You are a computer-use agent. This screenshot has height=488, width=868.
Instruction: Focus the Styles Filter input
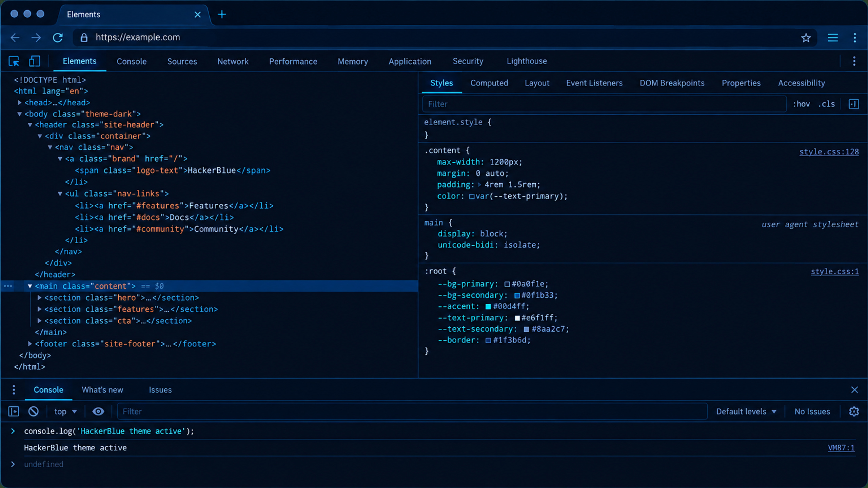pos(604,104)
